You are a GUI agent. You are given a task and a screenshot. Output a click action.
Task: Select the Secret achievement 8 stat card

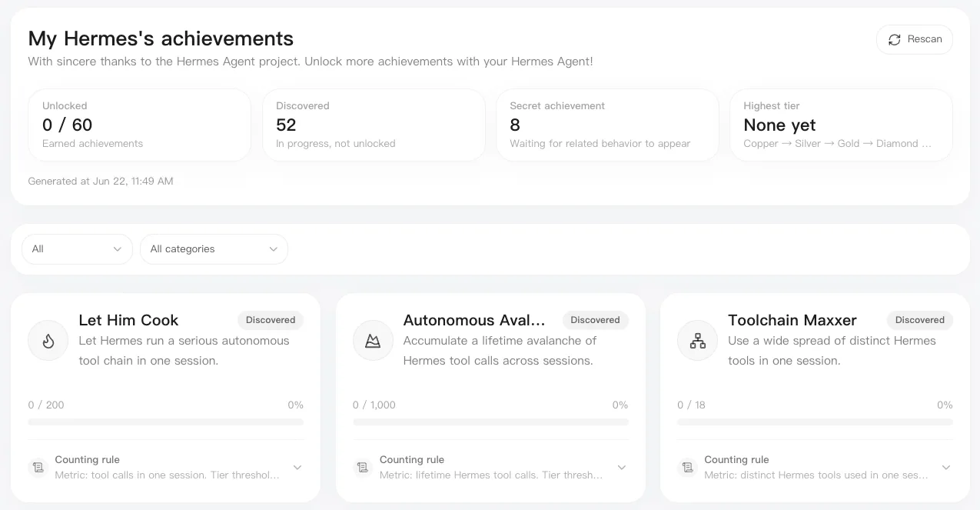coord(607,125)
